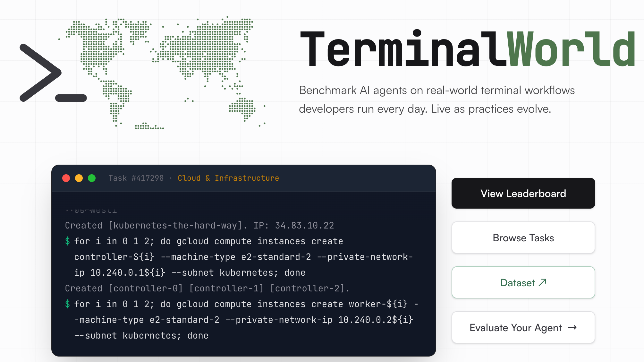Click the dotted world map graphic
Screen dimensions: 644x362
(x=162, y=73)
